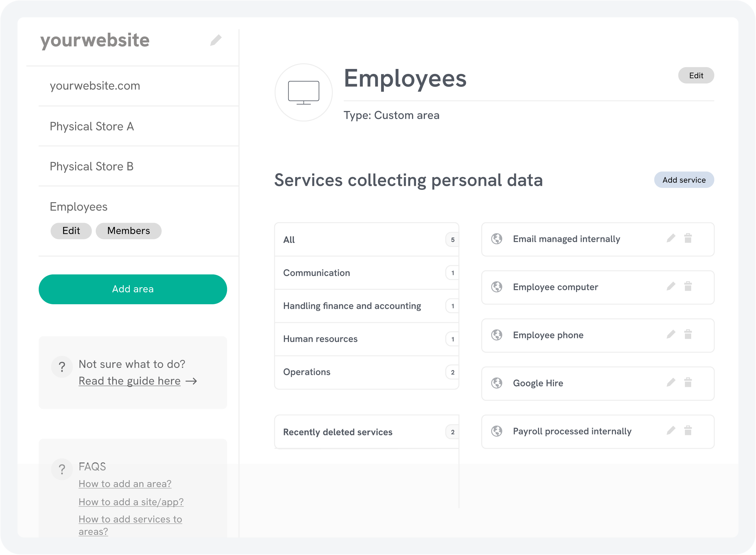Open Read the guide here link
The width and height of the screenshot is (756, 555).
pyautogui.click(x=129, y=381)
